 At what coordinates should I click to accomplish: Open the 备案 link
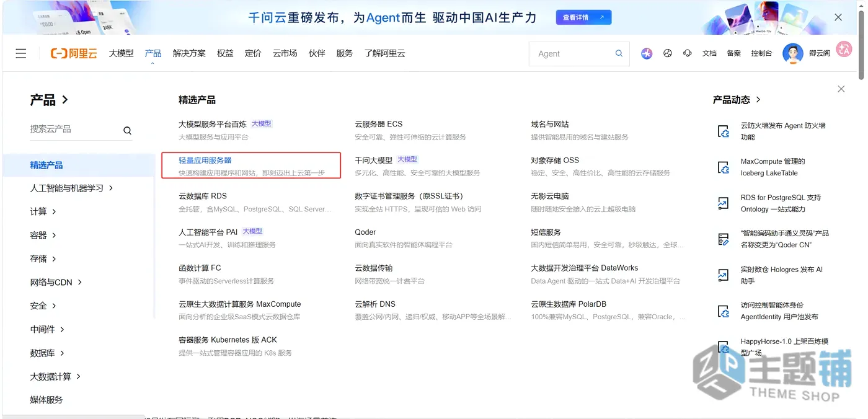coord(734,53)
